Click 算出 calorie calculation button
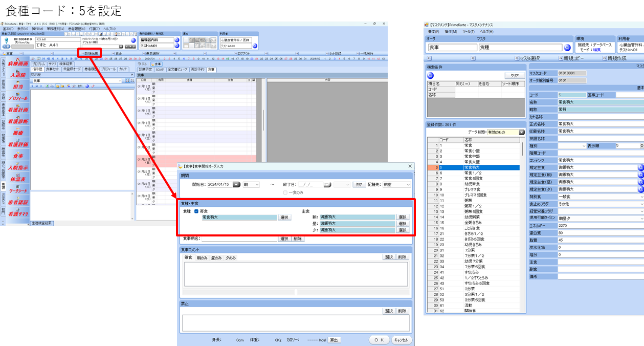This screenshot has width=644, height=346. click(335, 340)
